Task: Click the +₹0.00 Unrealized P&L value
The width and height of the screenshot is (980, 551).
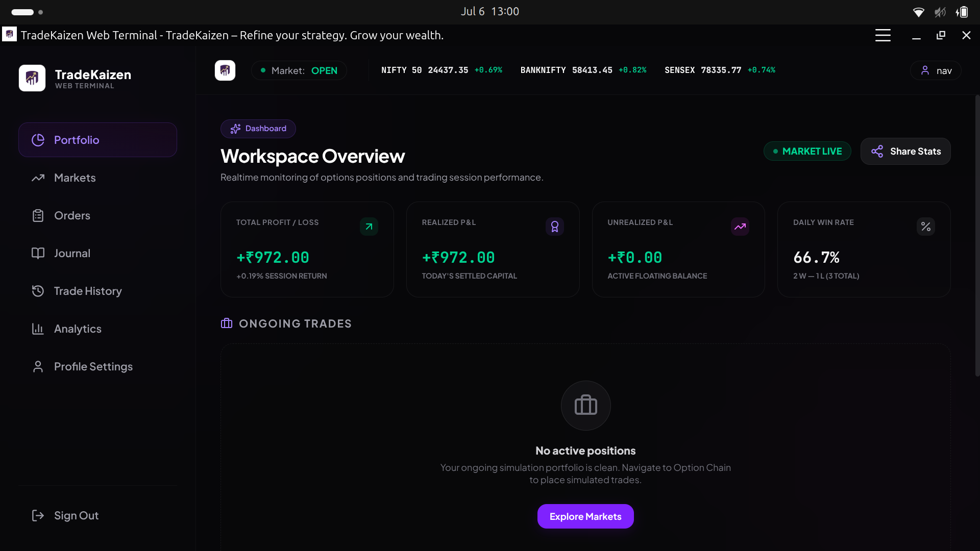Action: (x=635, y=258)
